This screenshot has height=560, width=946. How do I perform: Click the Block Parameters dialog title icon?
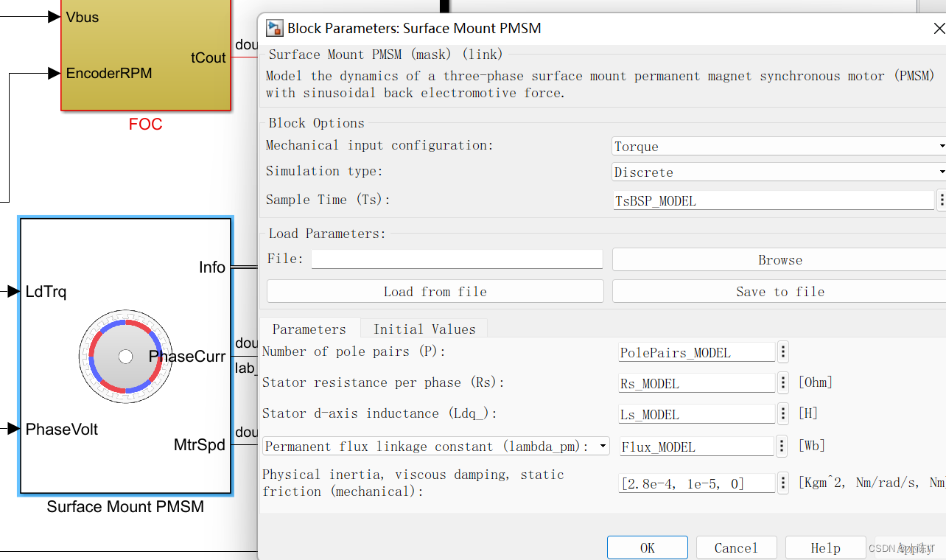pyautogui.click(x=274, y=29)
